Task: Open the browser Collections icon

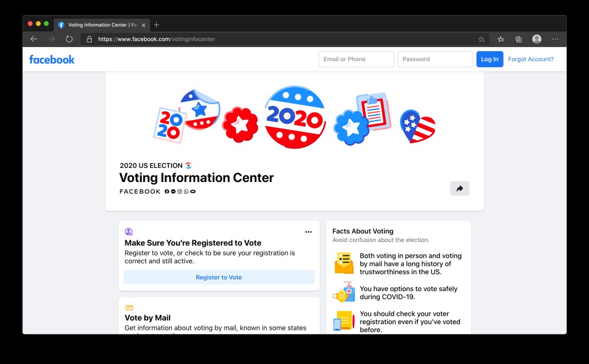Action: 519,39
